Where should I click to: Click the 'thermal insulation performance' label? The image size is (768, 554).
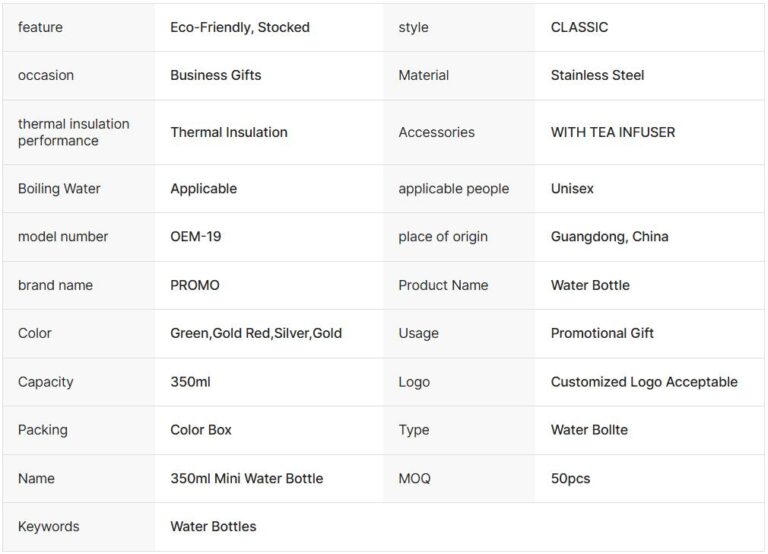[x=73, y=132]
